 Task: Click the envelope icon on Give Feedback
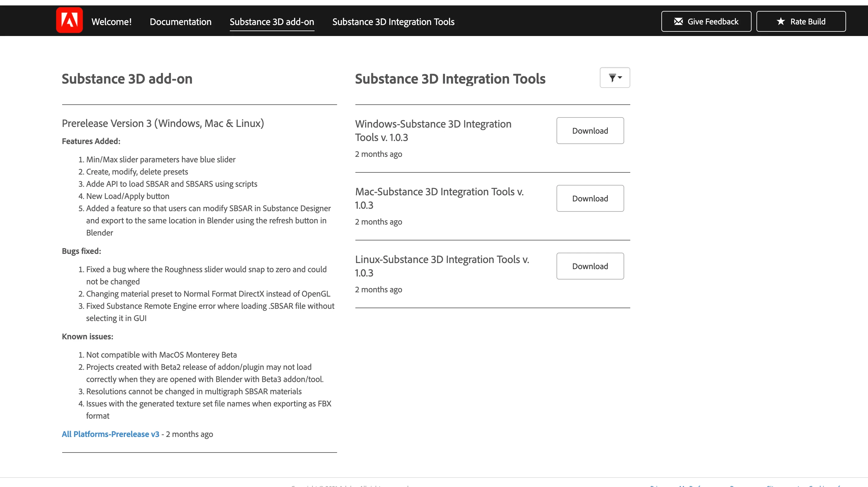[678, 22]
